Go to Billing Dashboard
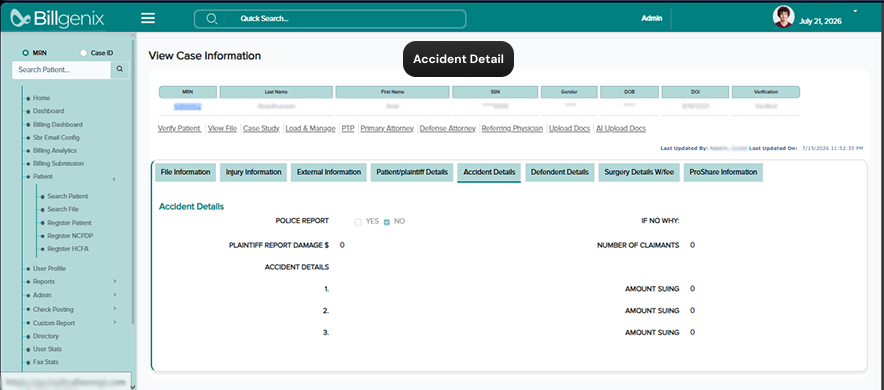 (58, 125)
